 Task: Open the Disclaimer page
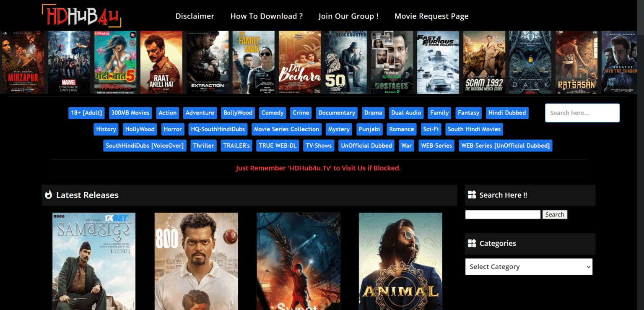(x=195, y=16)
